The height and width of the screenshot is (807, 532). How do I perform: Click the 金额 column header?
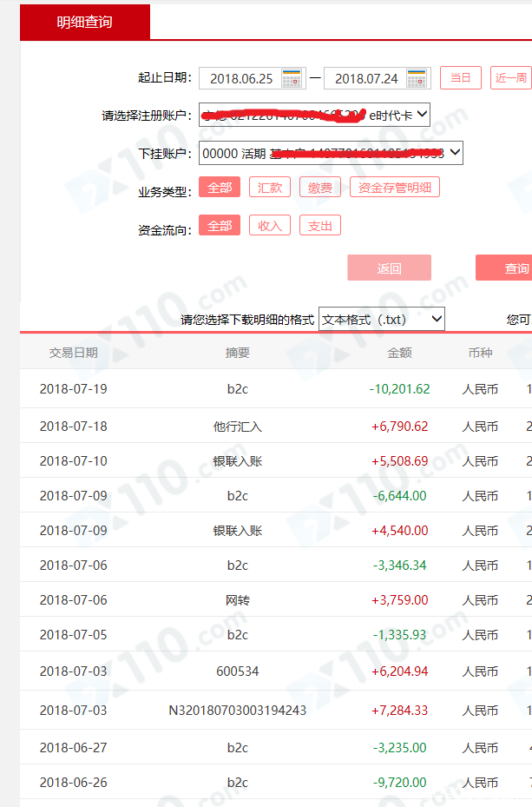399,353
